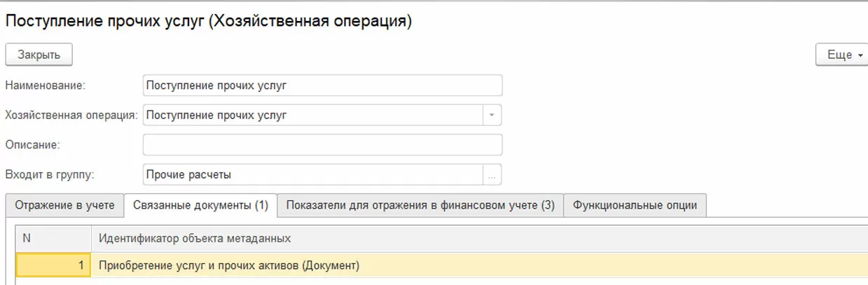Switch to the Отражение в учете tab
This screenshot has width=868, height=285.
click(64, 205)
